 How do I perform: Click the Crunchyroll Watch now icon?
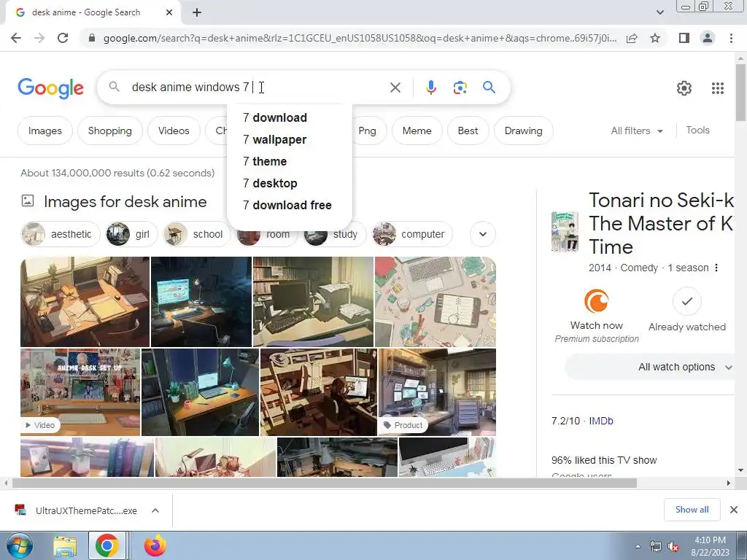[x=597, y=301]
